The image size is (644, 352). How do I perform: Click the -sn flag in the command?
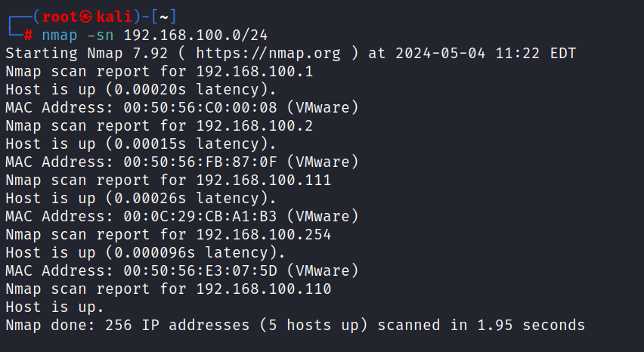pyautogui.click(x=100, y=36)
